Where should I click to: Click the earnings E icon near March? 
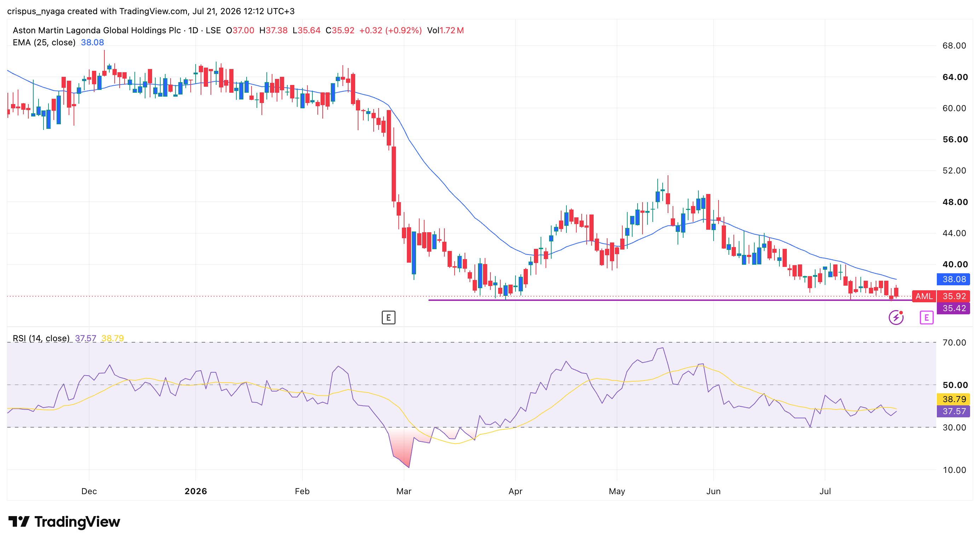[x=388, y=318]
